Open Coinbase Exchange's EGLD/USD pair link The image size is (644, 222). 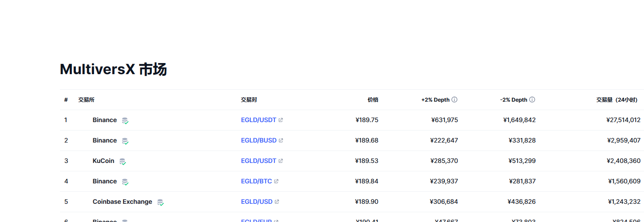tap(257, 202)
